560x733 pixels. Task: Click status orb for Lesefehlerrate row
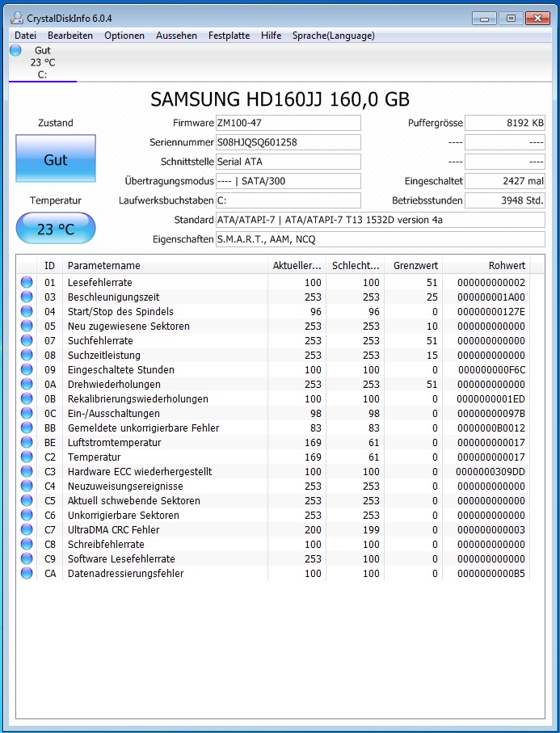[27, 282]
